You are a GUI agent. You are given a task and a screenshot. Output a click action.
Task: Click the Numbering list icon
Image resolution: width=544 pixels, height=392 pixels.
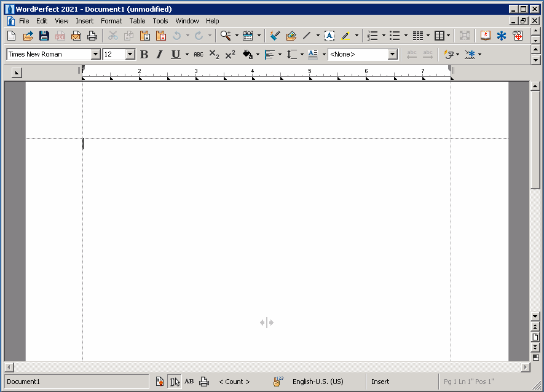pos(373,36)
